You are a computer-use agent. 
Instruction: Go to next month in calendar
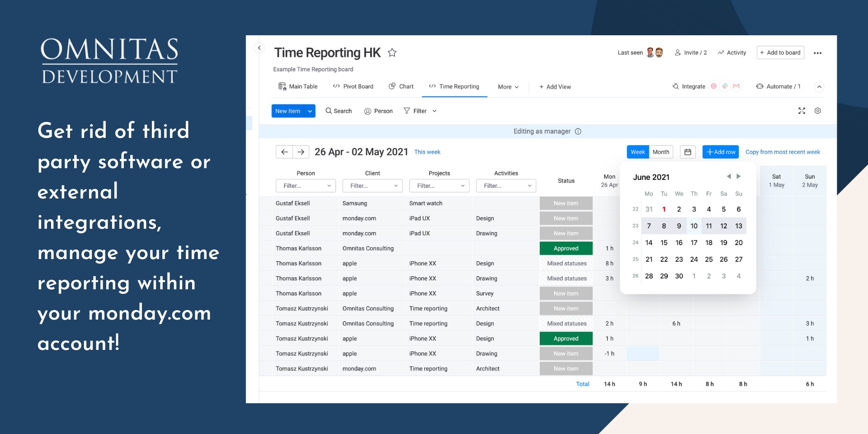pyautogui.click(x=739, y=176)
